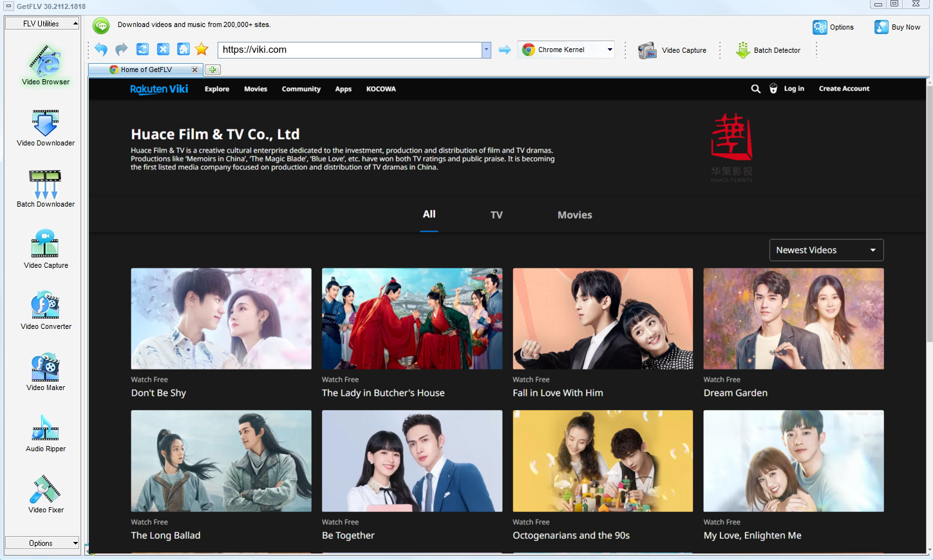Open the Audio Ripper tool

(46, 433)
